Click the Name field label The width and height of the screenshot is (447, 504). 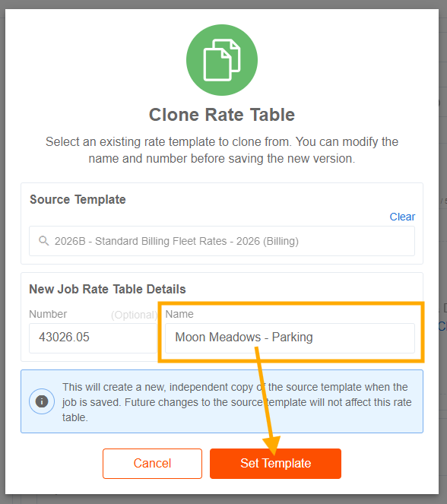point(179,314)
